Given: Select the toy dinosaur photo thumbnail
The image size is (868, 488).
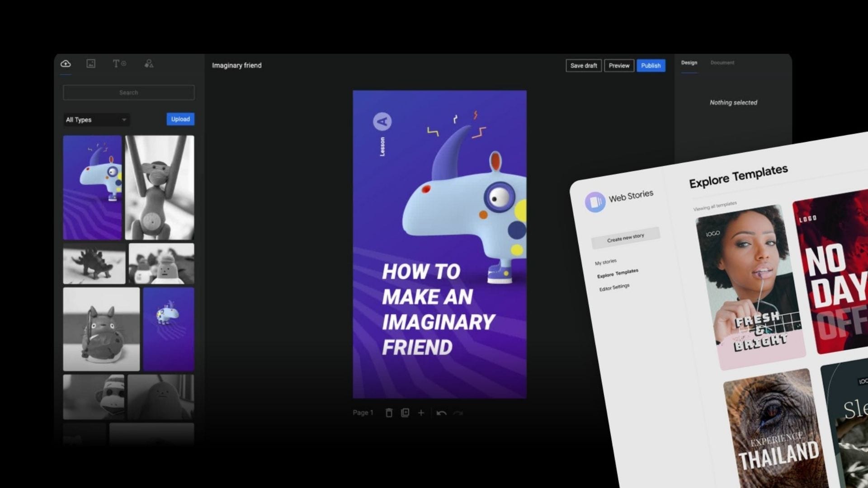Looking at the screenshot, I should pyautogui.click(x=94, y=264).
